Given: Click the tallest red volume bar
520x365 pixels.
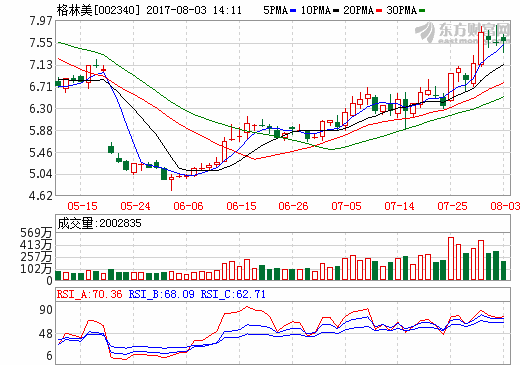Looking at the screenshot, I should click(x=451, y=258).
